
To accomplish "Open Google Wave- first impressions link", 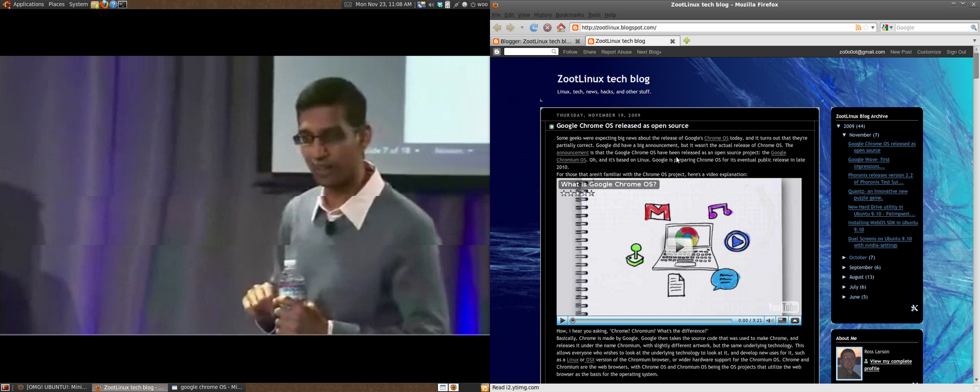I will pyautogui.click(x=869, y=163).
